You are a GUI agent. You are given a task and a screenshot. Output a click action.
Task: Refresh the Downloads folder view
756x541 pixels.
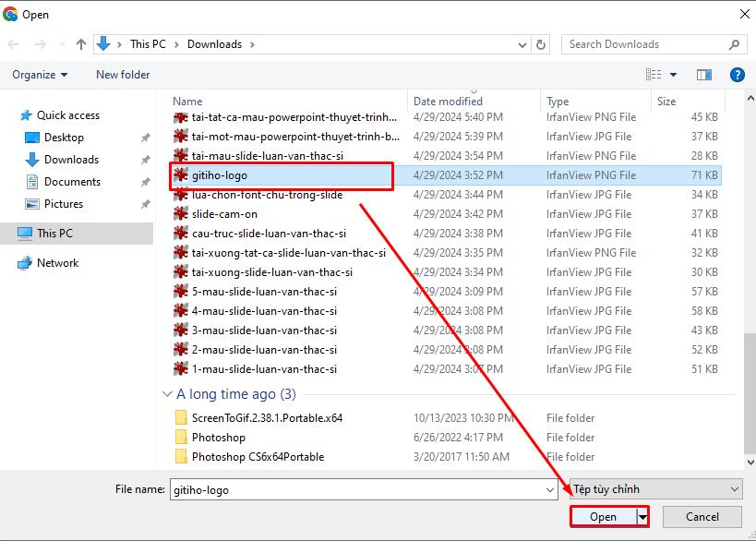click(540, 43)
